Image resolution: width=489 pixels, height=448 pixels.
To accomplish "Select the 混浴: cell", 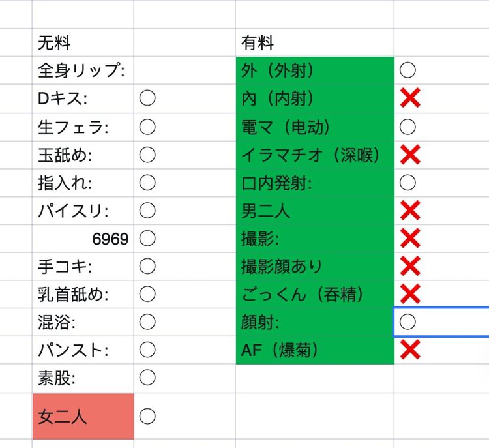I will click(x=83, y=322).
